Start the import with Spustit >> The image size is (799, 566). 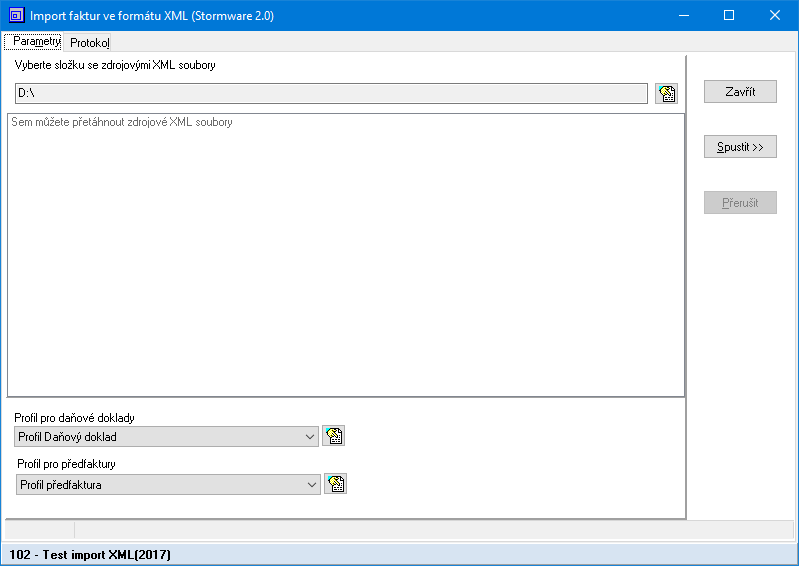[x=740, y=147]
